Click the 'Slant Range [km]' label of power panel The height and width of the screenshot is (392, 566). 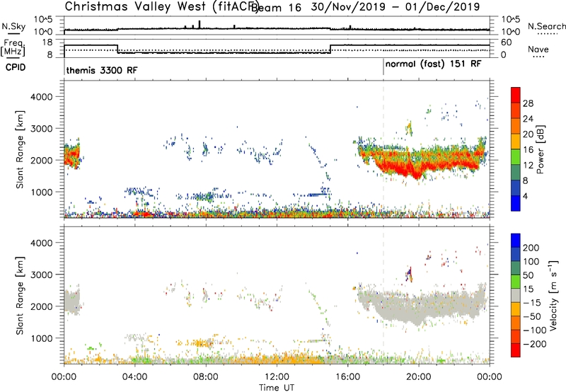[x=20, y=149]
